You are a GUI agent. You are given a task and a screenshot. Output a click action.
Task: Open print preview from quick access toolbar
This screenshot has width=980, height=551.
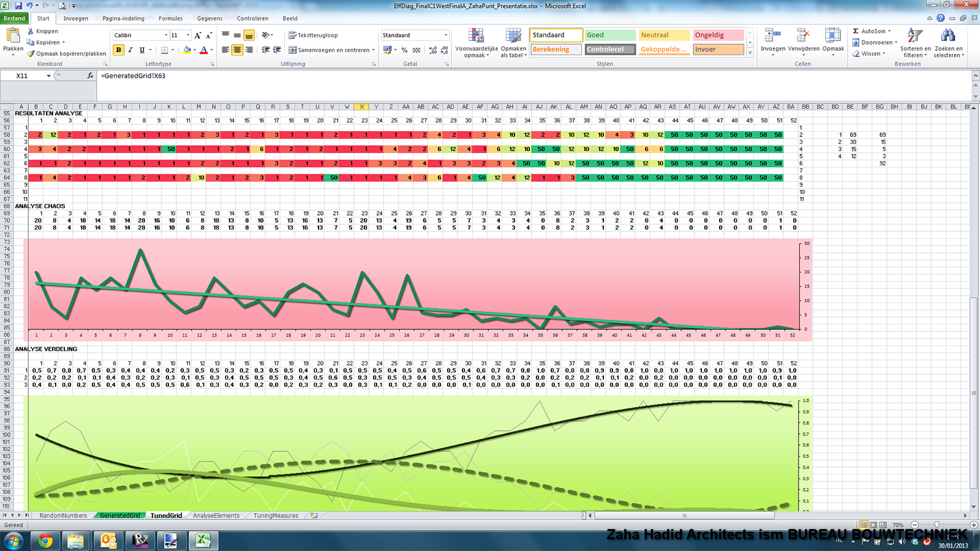coord(62,6)
